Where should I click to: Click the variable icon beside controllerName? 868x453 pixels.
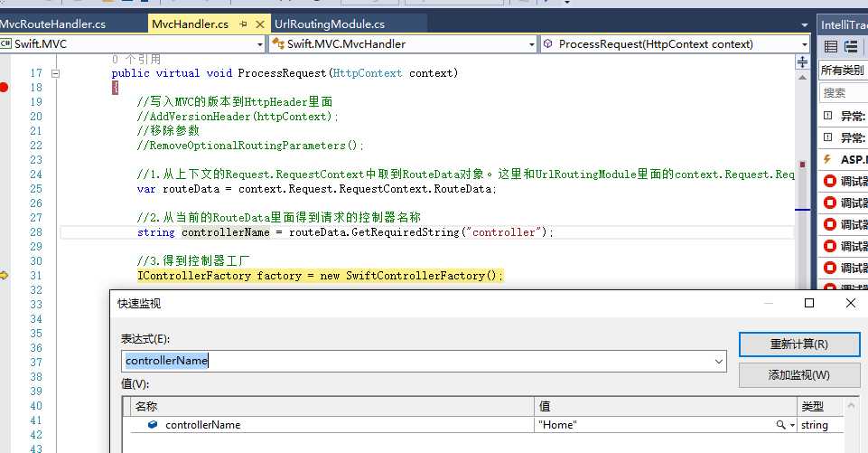pos(153,425)
